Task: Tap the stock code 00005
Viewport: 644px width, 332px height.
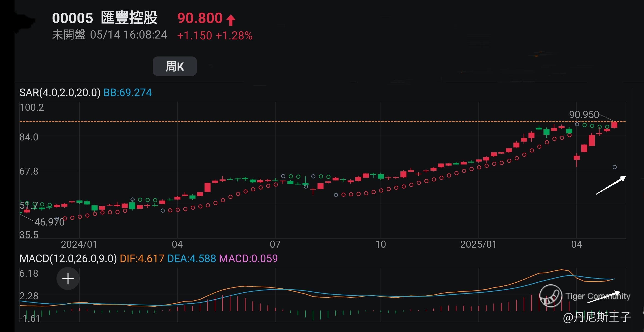Action: (x=72, y=18)
